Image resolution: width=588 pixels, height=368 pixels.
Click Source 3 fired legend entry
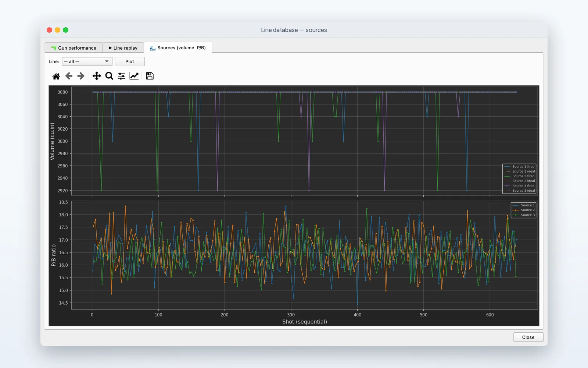point(519,186)
